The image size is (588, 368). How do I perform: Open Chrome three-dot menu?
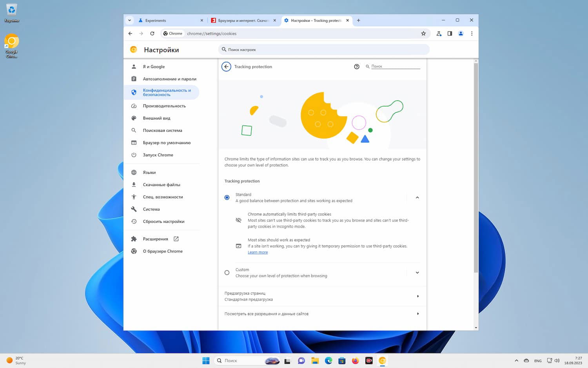pos(472,34)
